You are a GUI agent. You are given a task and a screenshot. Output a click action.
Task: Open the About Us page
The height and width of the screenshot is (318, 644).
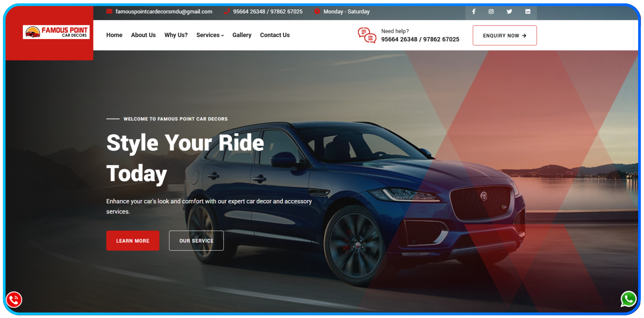[143, 35]
